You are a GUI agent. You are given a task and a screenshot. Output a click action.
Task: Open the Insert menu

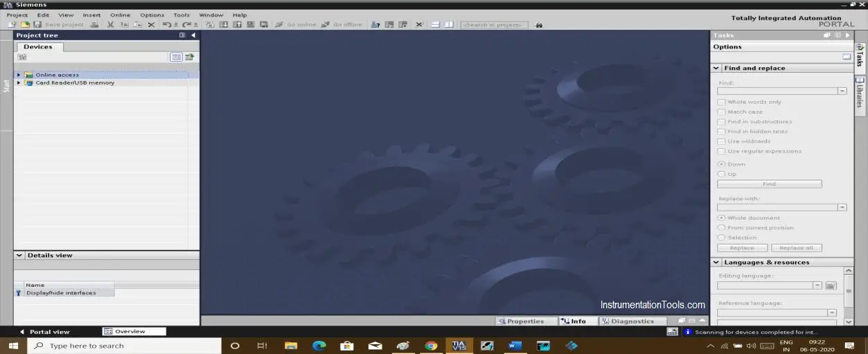point(91,15)
